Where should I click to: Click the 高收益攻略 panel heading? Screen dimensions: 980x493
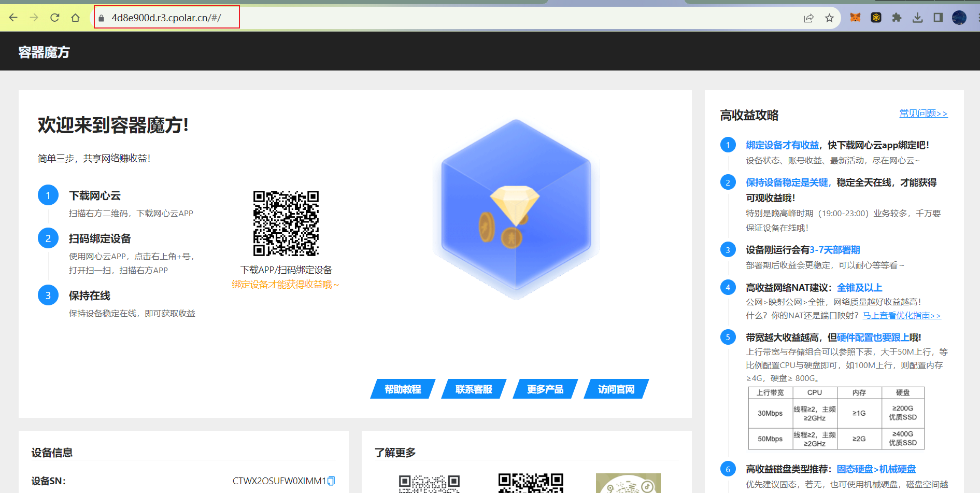[749, 116]
